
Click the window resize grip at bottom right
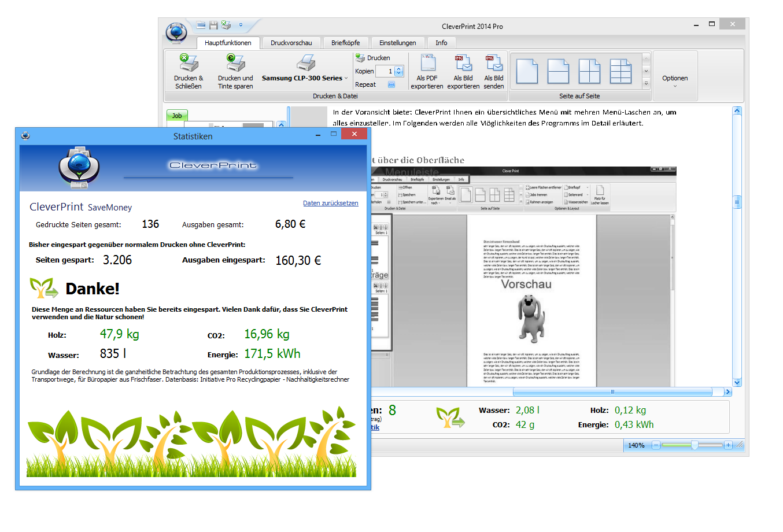pyautogui.click(x=740, y=445)
